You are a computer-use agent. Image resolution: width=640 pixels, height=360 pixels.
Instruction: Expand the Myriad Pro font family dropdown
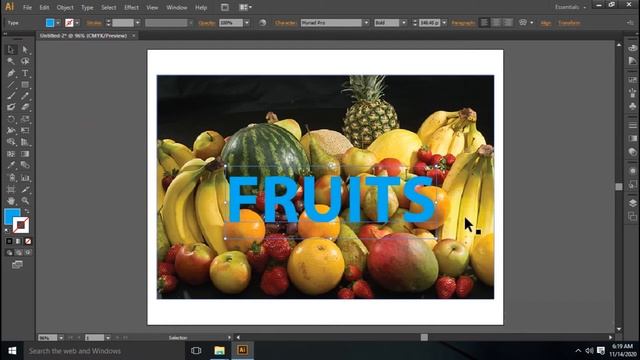(367, 23)
